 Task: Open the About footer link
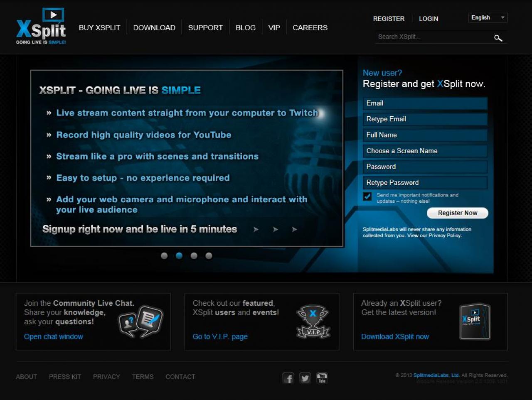point(27,377)
